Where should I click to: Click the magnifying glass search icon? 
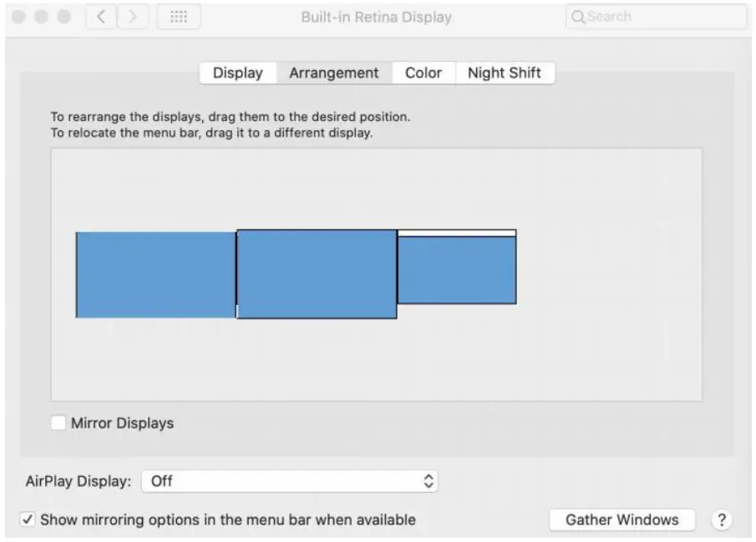tap(578, 17)
